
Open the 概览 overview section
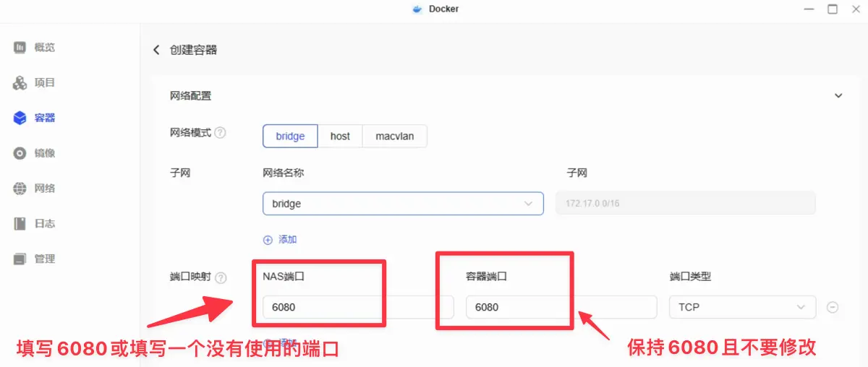tap(35, 48)
